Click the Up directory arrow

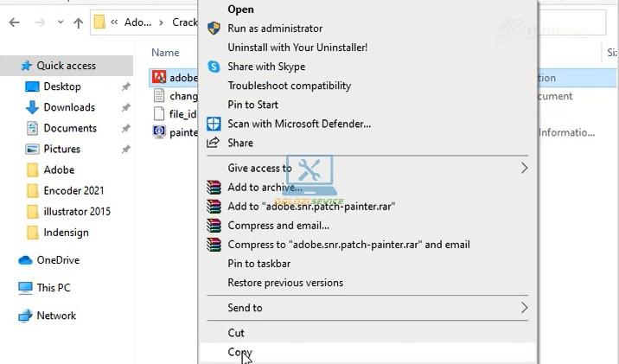pyautogui.click(x=79, y=23)
